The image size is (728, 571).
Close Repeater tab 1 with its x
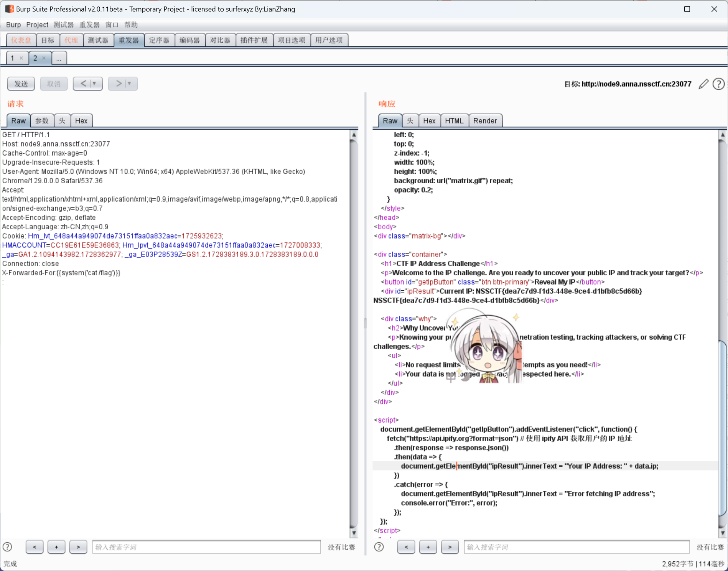coord(21,58)
